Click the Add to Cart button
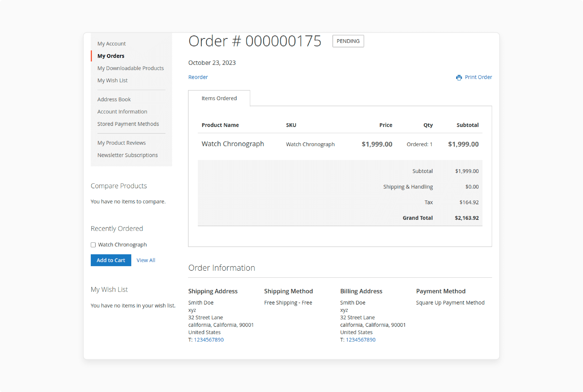Screen dimensions: 583x392 click(x=111, y=260)
